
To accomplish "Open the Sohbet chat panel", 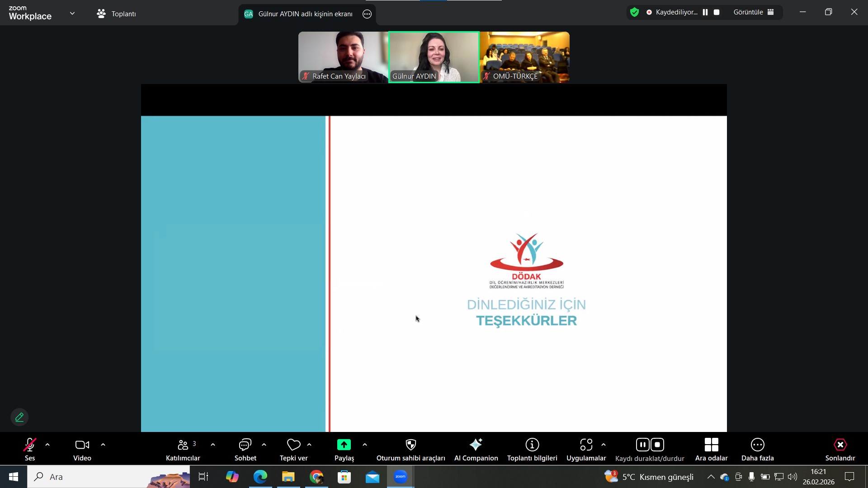I will pos(245,445).
